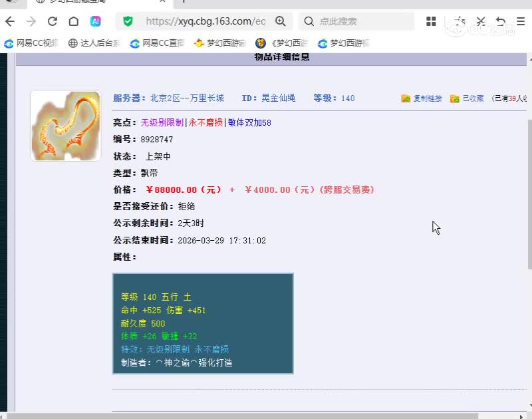Click the 永不磨损 highlight text
532x419 pixels.
pos(205,122)
